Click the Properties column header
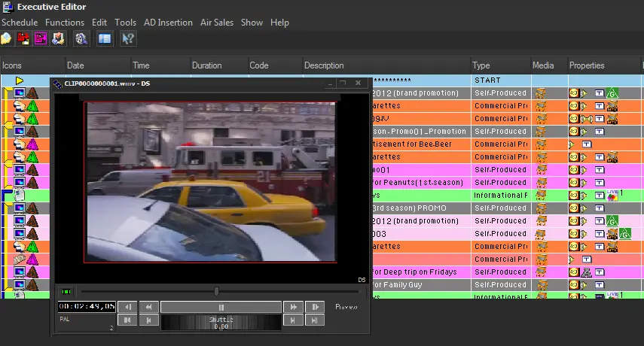Viewport: 644px width, 346px height. pyautogui.click(x=587, y=65)
